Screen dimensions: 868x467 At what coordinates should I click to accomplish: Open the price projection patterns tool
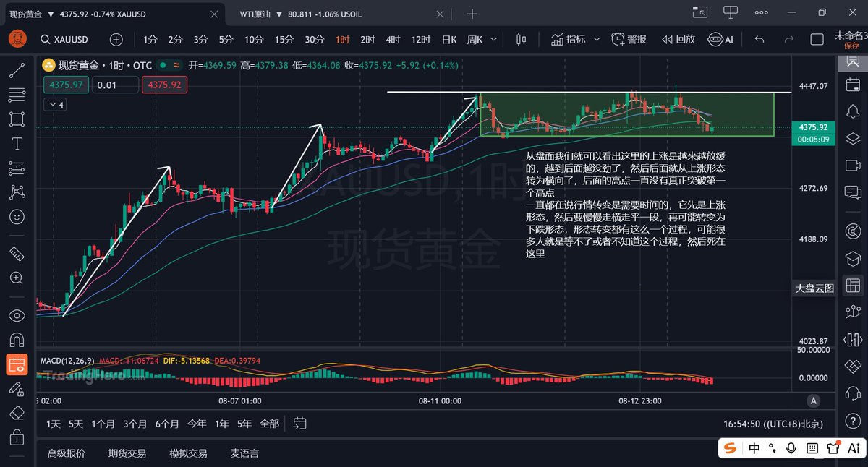[17, 168]
